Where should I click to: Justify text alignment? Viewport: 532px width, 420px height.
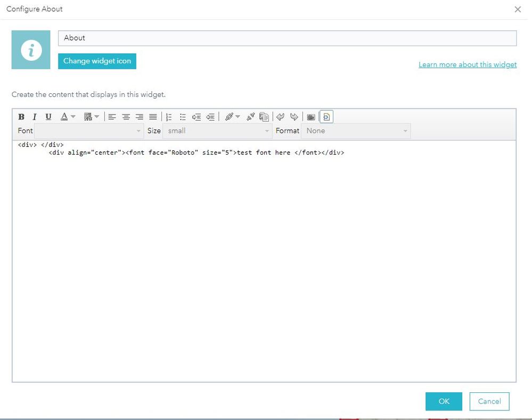[153, 117]
